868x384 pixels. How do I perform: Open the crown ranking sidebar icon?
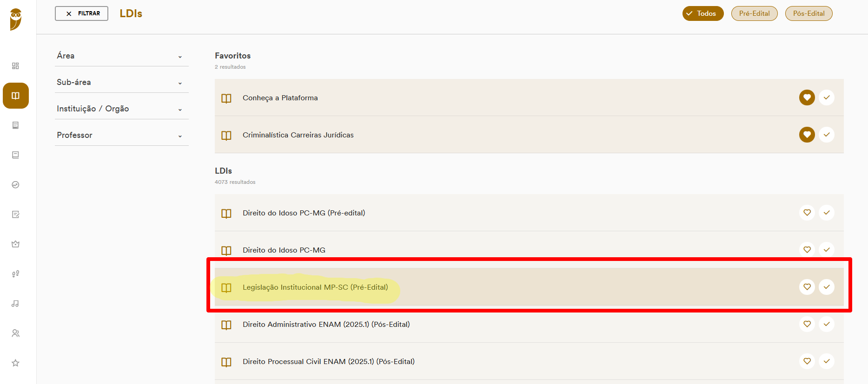(x=15, y=244)
